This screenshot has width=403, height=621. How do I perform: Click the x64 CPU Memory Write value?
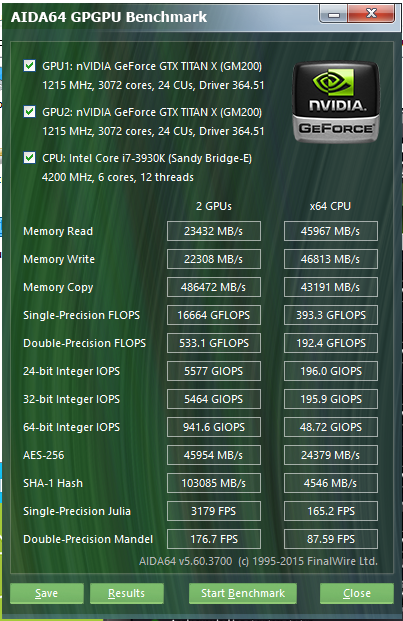(x=331, y=259)
